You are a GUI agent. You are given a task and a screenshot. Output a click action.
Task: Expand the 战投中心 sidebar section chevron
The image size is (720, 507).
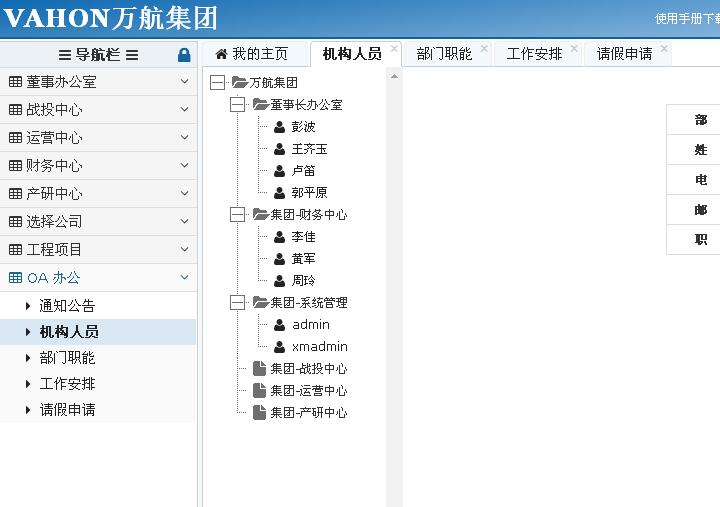coord(184,110)
